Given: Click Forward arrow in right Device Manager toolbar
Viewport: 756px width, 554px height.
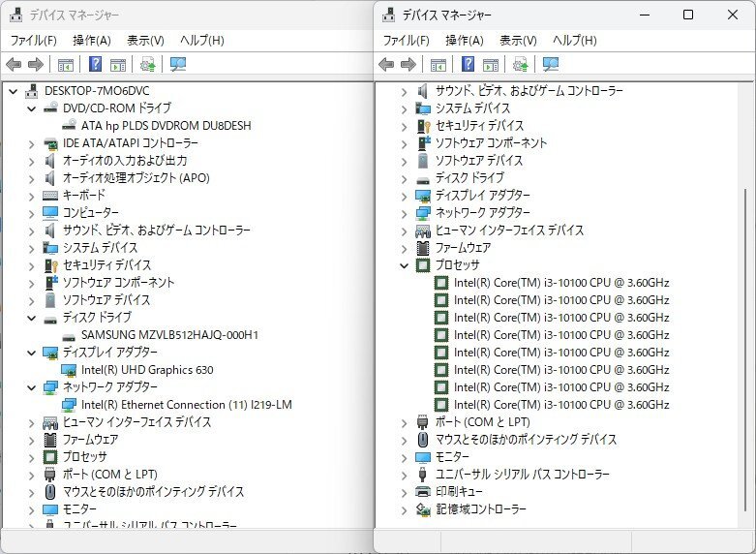Looking at the screenshot, I should (x=408, y=64).
